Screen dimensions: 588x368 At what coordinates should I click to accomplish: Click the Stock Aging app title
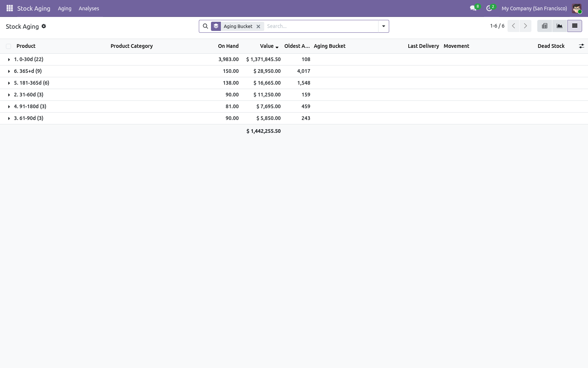[x=34, y=8]
